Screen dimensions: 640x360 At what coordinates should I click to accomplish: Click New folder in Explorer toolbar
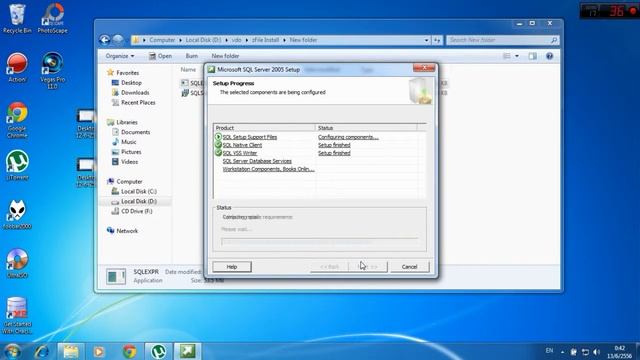(x=225, y=56)
